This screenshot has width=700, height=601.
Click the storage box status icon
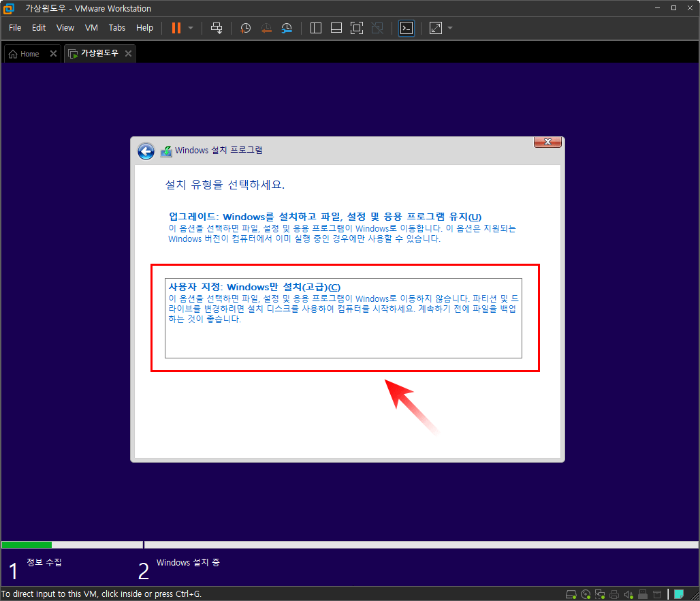[x=657, y=594]
